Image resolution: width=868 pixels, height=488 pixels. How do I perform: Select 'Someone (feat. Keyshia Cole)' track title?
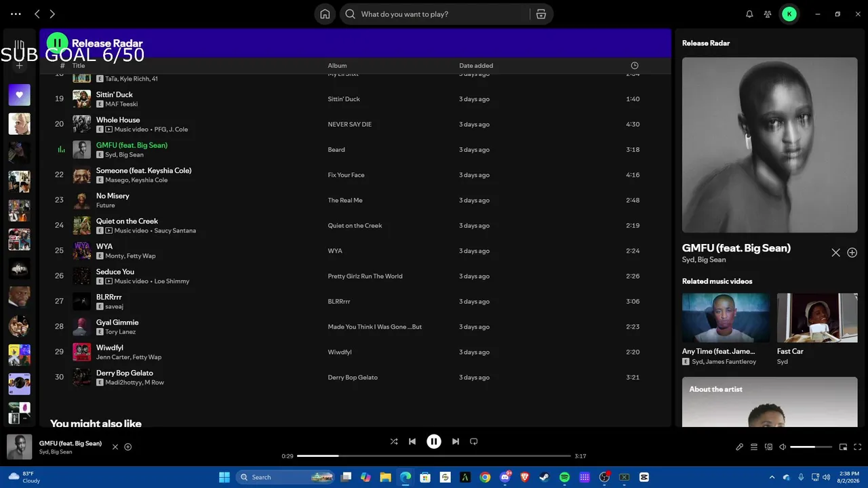(x=144, y=171)
